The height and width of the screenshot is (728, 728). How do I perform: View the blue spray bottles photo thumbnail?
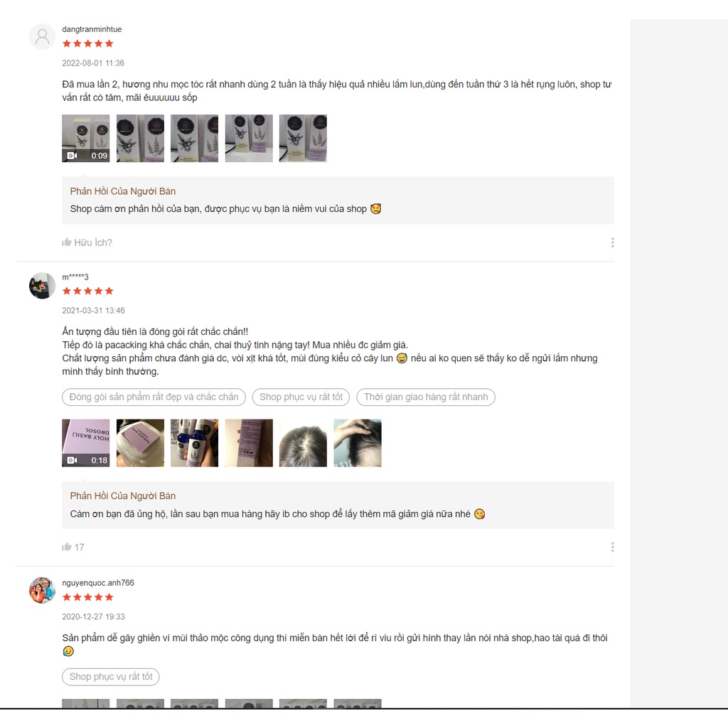point(195,443)
